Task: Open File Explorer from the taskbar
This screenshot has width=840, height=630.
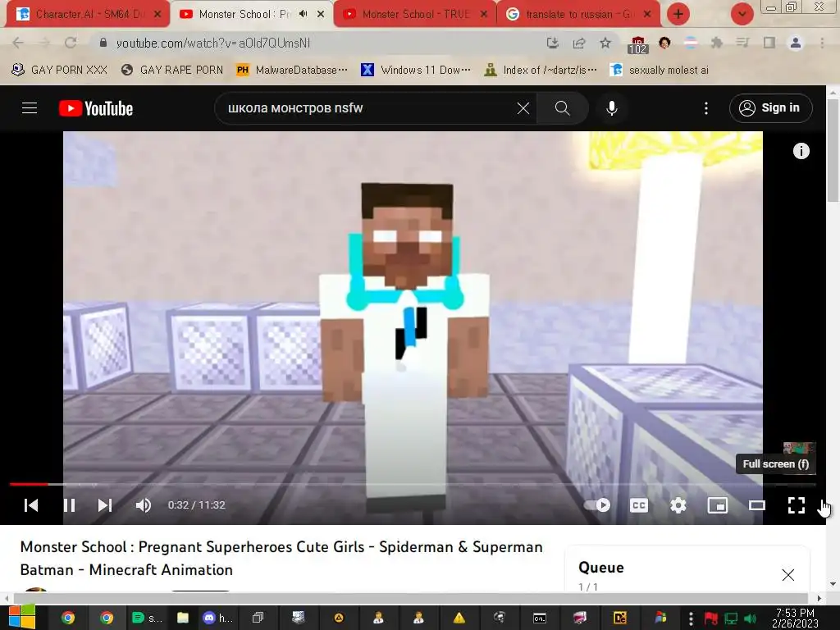Action: [183, 619]
